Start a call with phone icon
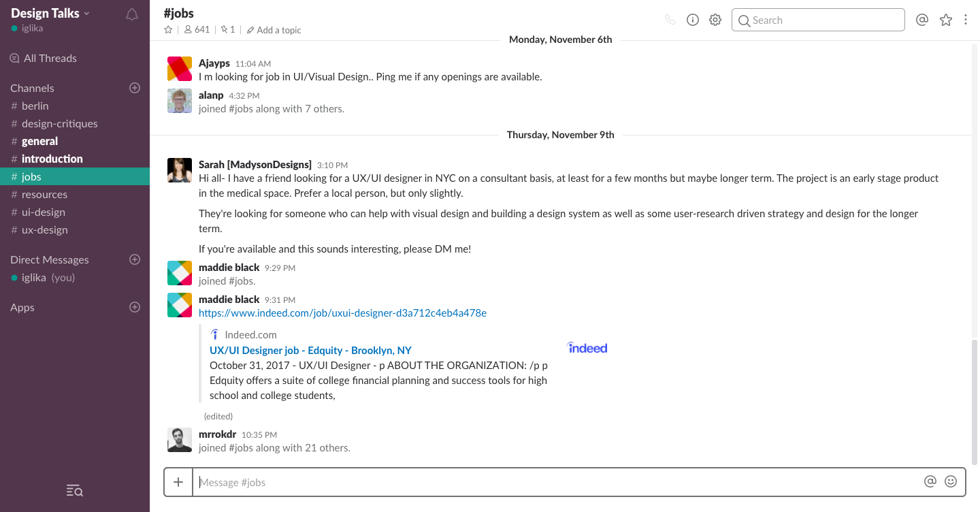The width and height of the screenshot is (980, 512). pos(670,20)
